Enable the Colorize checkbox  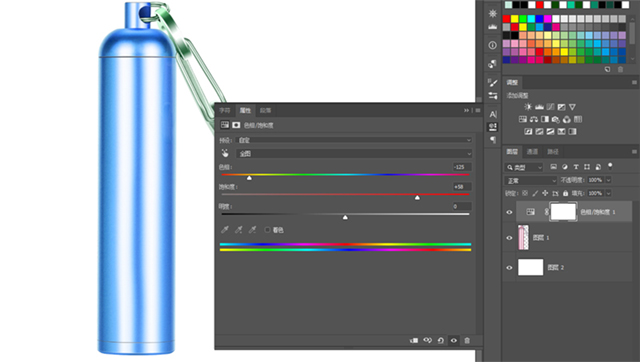[267, 230]
